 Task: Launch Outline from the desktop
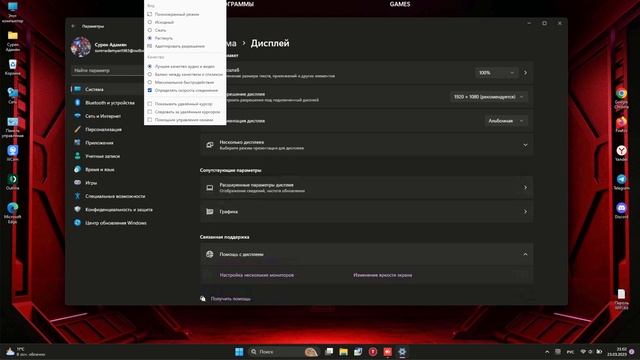(x=13, y=182)
